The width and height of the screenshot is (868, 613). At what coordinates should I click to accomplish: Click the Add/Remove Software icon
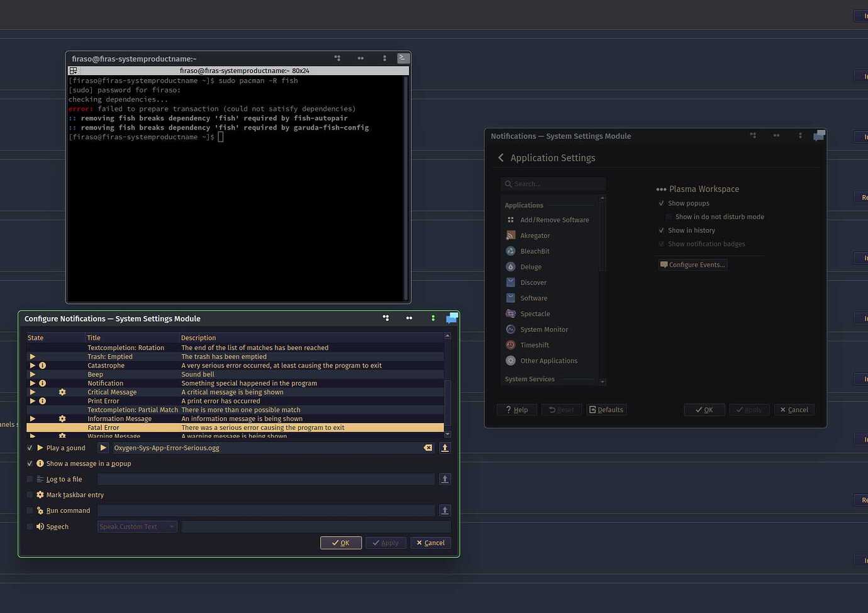pos(510,220)
